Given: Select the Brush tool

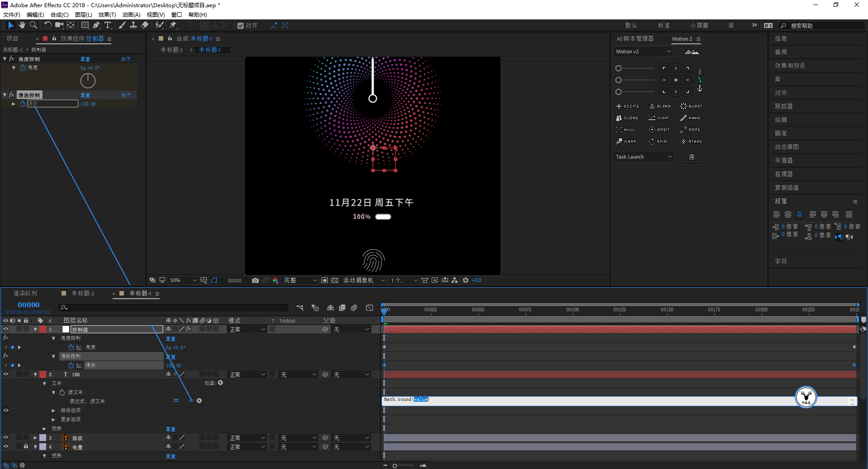Looking at the screenshot, I should (x=122, y=25).
